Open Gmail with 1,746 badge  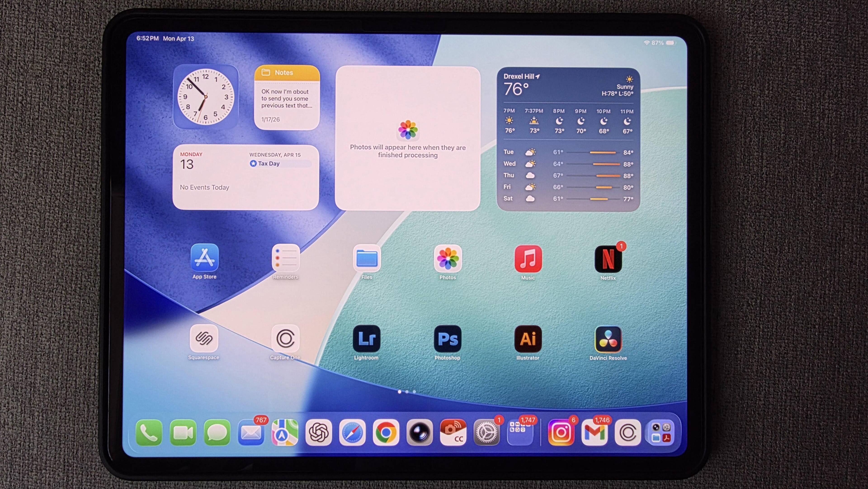point(594,432)
